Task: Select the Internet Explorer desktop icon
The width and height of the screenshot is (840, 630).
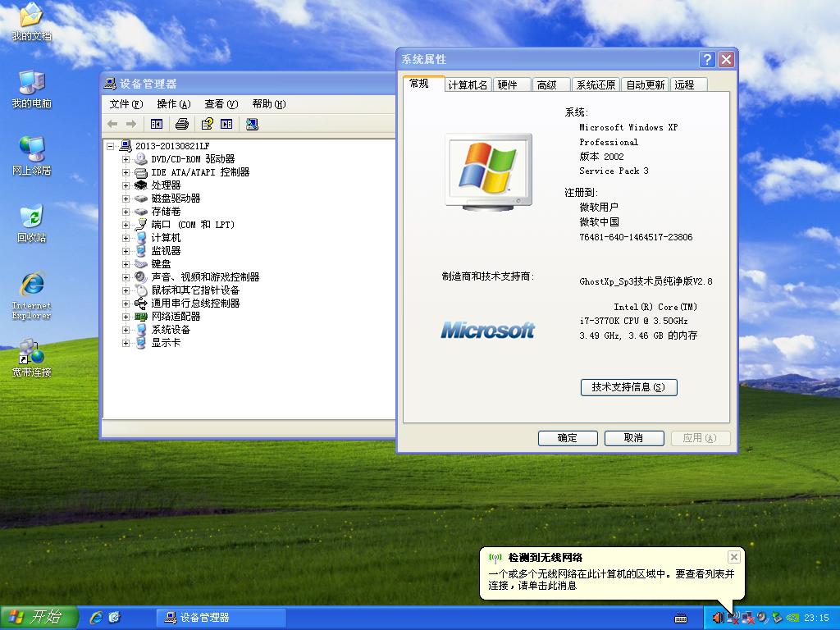Action: click(32, 296)
